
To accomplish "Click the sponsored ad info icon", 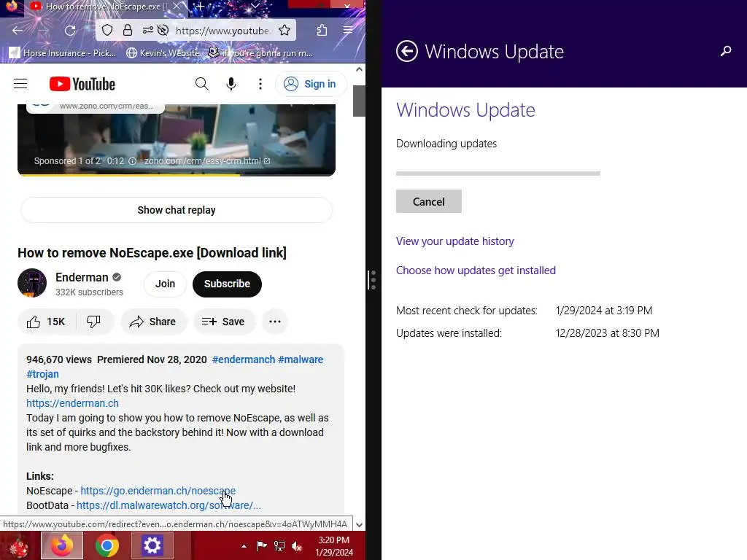I will coord(133,161).
